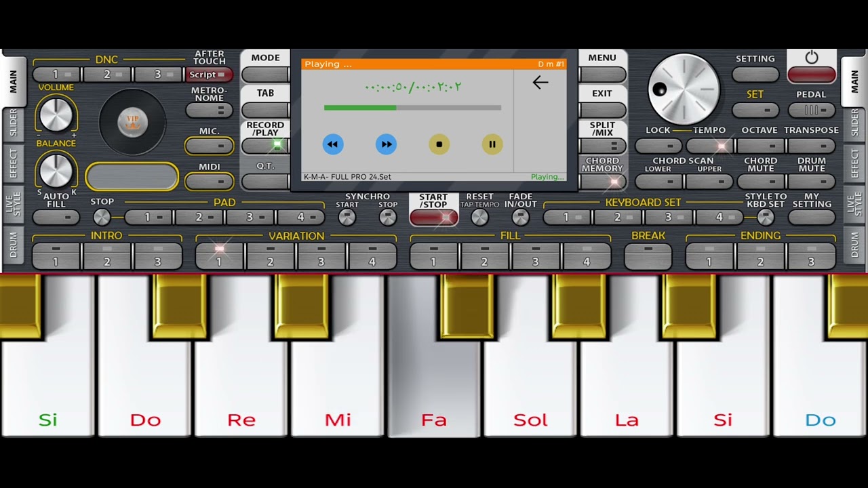868x488 pixels.
Task: Select INTRO button 1
Action: point(56,256)
